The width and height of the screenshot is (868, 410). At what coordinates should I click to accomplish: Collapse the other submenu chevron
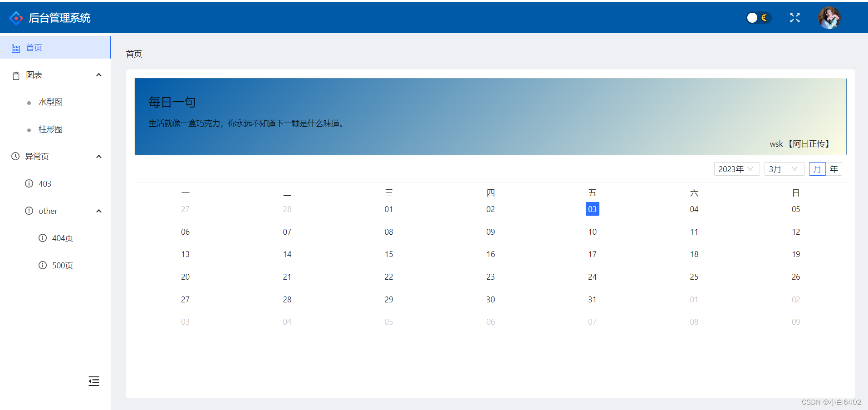(99, 211)
